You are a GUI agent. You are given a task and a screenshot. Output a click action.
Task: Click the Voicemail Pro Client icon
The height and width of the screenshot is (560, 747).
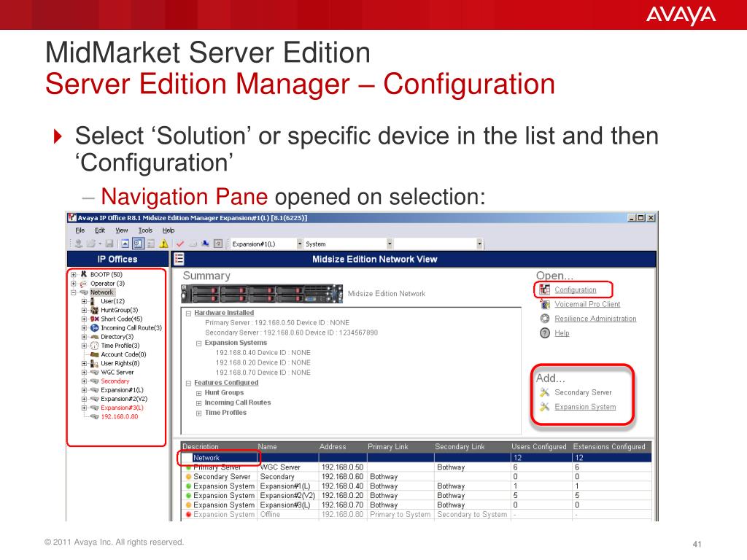pyautogui.click(x=545, y=304)
